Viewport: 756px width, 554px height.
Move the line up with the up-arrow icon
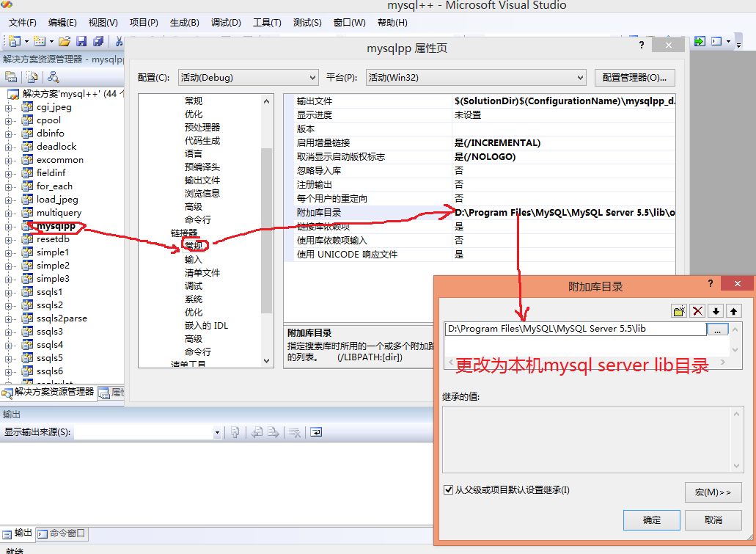[734, 311]
